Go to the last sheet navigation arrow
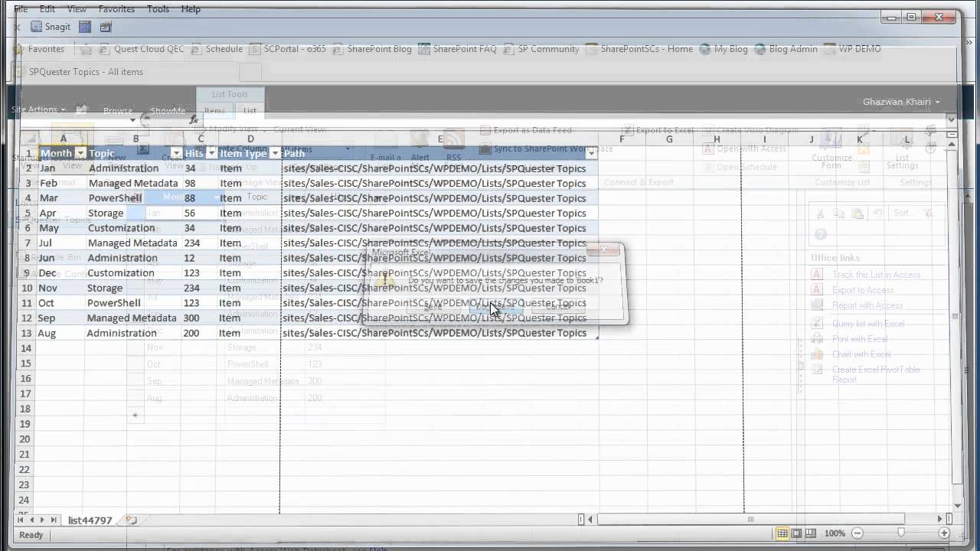Viewport: 980px width, 551px height. (54, 520)
